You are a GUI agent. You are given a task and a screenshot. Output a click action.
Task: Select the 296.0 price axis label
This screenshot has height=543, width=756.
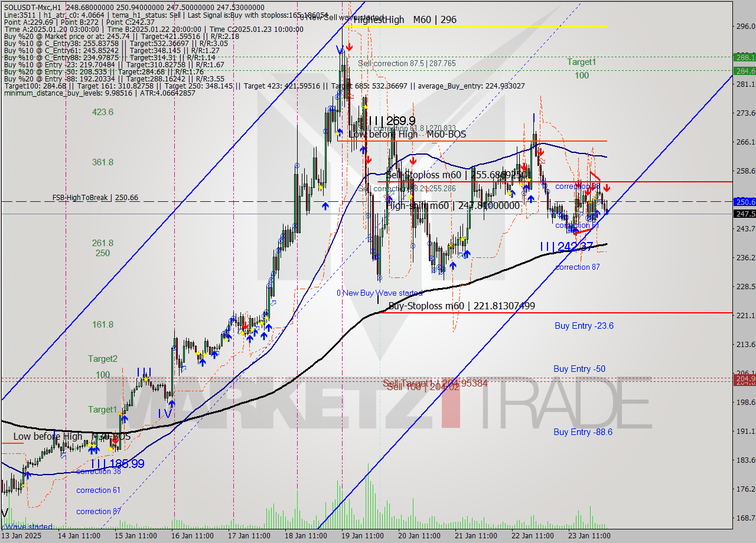pyautogui.click(x=745, y=26)
